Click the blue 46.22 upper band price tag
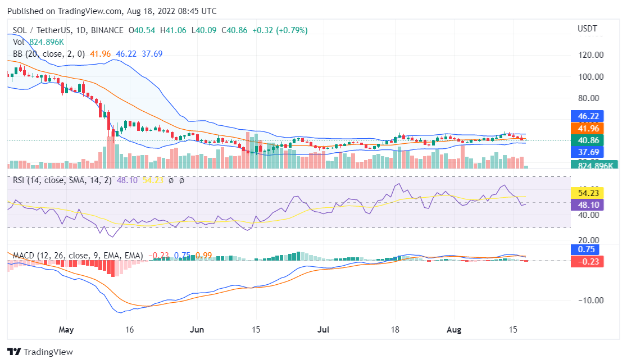 point(587,116)
